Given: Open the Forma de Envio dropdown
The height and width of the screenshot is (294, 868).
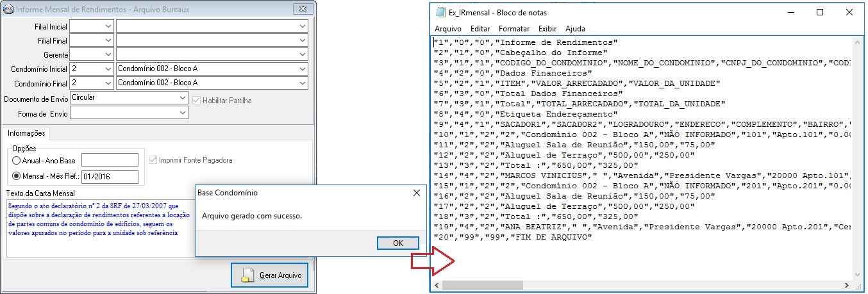Looking at the screenshot, I should pos(183,113).
